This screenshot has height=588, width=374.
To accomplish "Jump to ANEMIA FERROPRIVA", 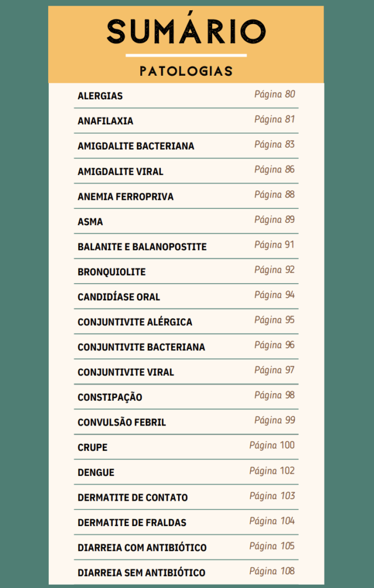I will pyautogui.click(x=125, y=196).
